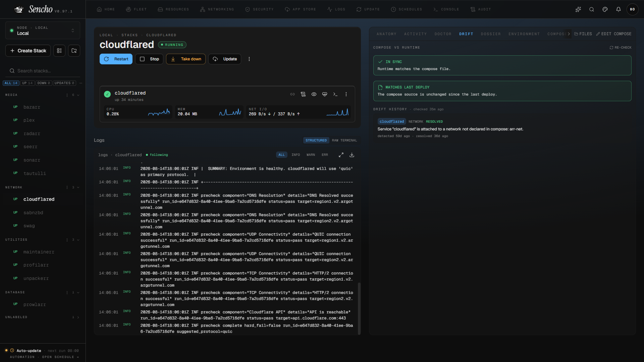The height and width of the screenshot is (362, 644).
Task: Collapse the NETWORK group chevron
Action: (x=78, y=187)
